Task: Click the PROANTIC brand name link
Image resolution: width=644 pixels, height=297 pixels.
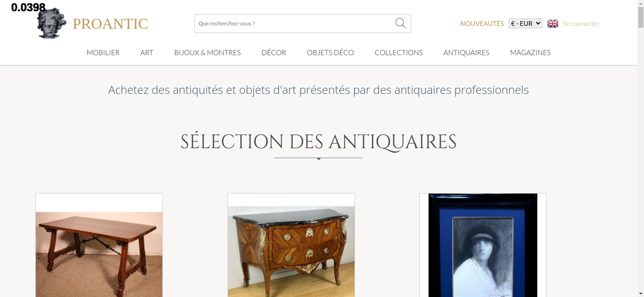Action: coord(110,24)
